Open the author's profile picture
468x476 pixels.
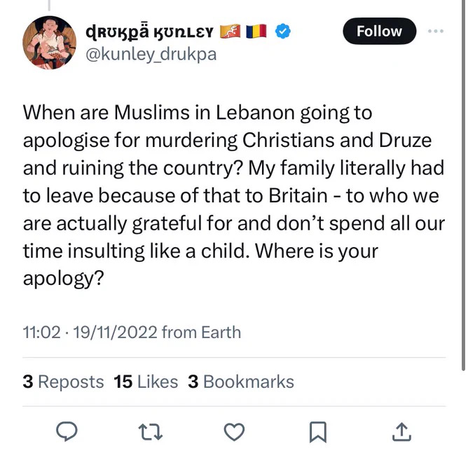point(49,43)
